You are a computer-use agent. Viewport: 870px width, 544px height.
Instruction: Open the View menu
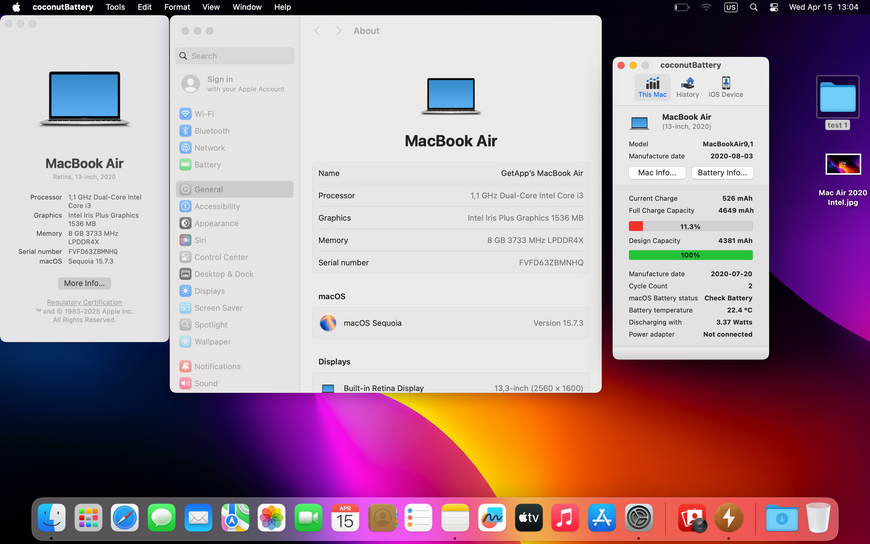coord(211,7)
